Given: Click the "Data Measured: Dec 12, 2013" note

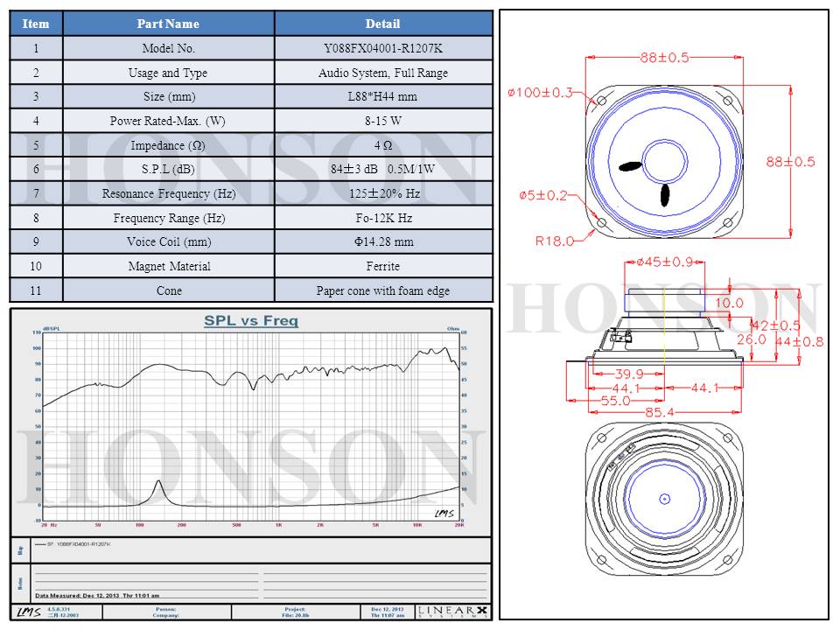Looking at the screenshot, I should coord(96,595).
